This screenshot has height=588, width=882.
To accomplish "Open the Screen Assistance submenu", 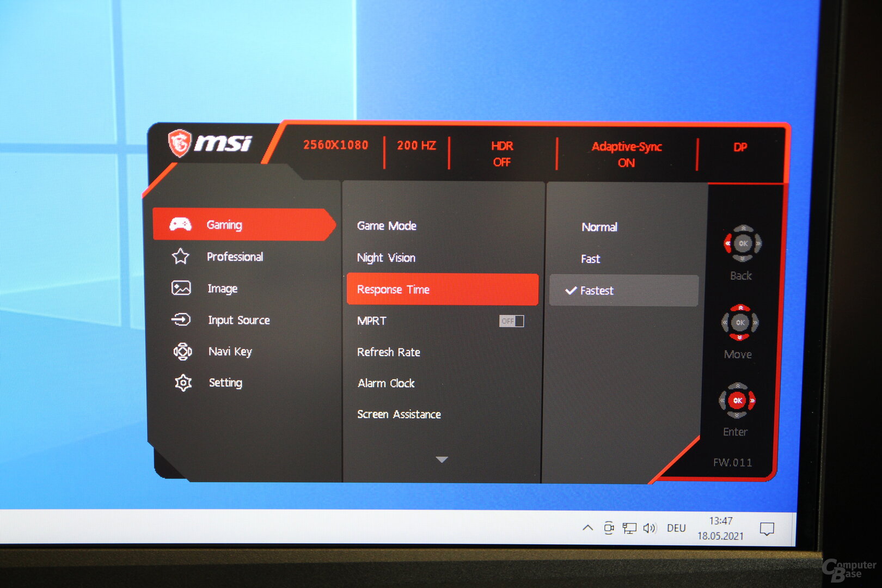I will coord(399,414).
